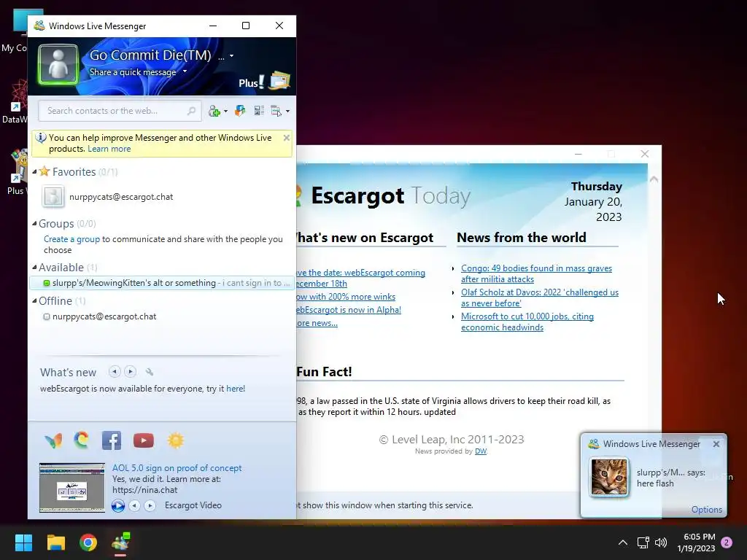The width and height of the screenshot is (747, 560).
Task: Click the profile avatar picture in Messenger
Action: [58, 64]
